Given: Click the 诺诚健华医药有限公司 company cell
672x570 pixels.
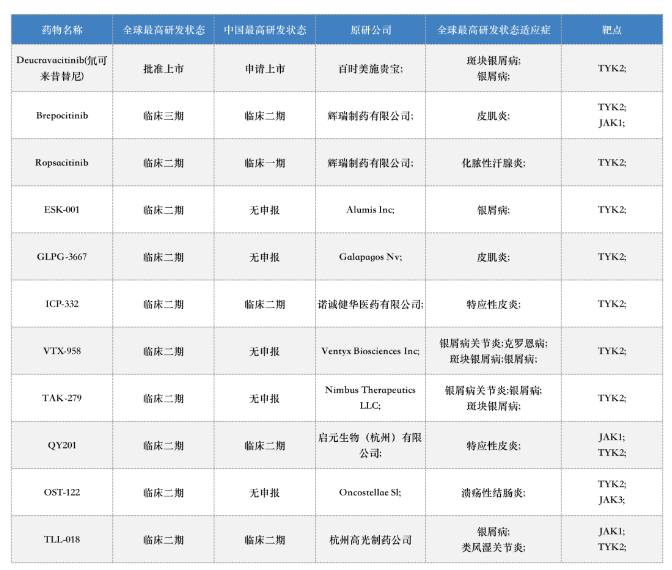Looking at the screenshot, I should click(x=371, y=304).
